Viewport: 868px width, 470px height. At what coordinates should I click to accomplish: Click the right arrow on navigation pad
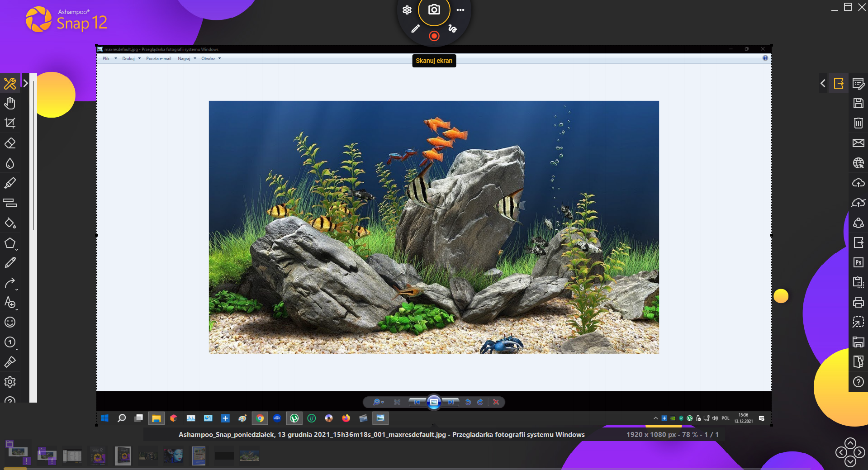point(859,452)
